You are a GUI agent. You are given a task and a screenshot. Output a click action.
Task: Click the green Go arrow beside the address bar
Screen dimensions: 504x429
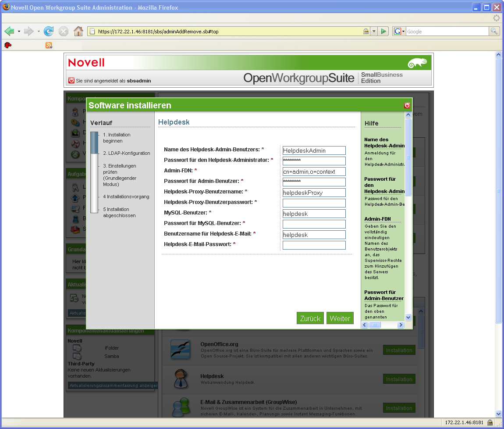(383, 31)
